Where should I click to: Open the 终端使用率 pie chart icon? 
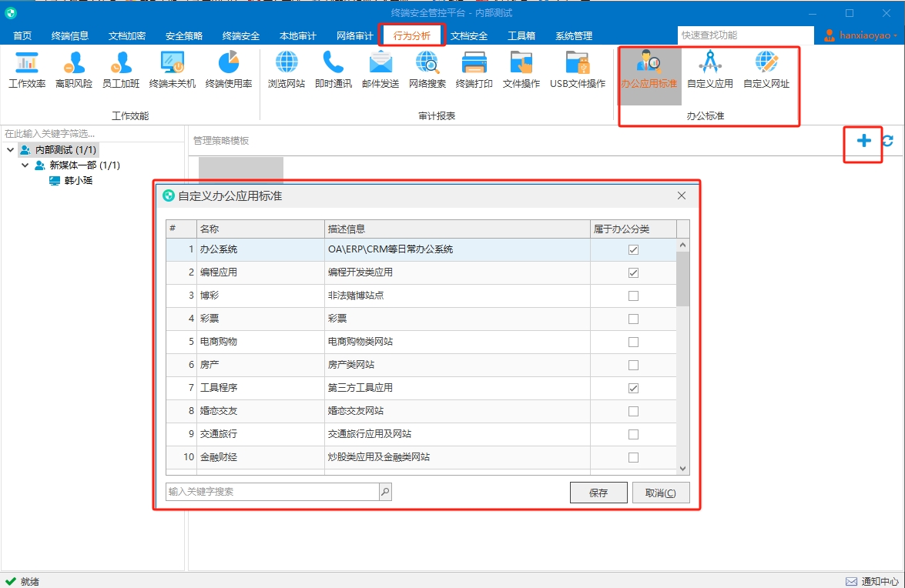pos(229,70)
